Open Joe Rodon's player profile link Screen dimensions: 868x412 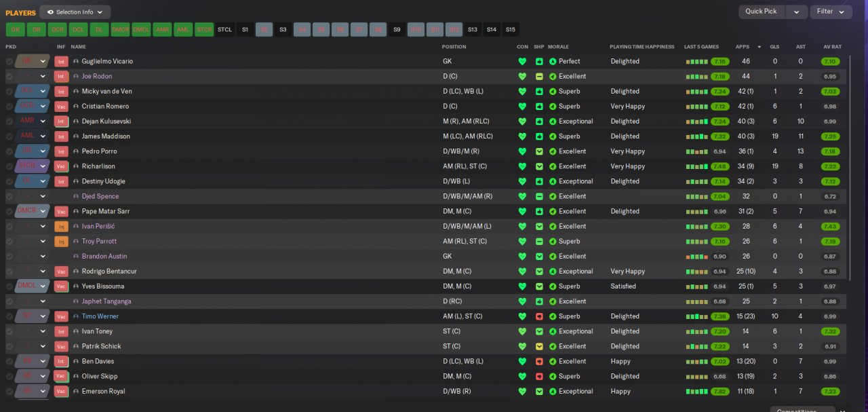point(97,76)
